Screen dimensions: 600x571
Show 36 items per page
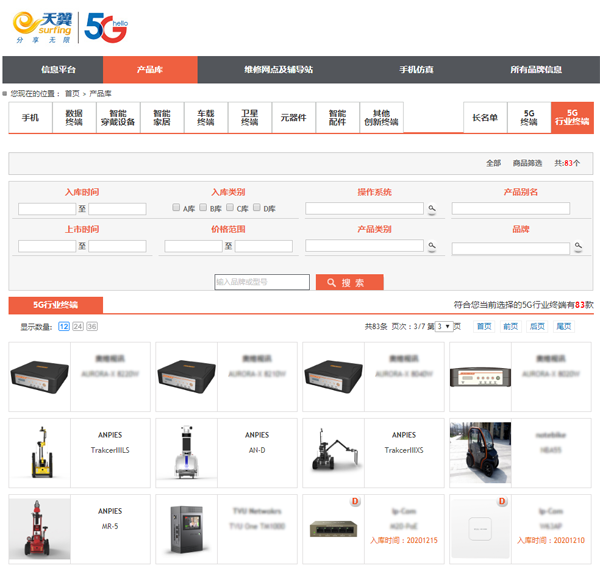(x=92, y=327)
